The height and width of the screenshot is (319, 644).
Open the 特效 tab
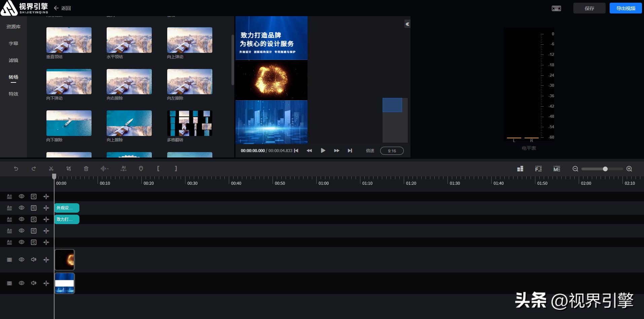pyautogui.click(x=13, y=94)
